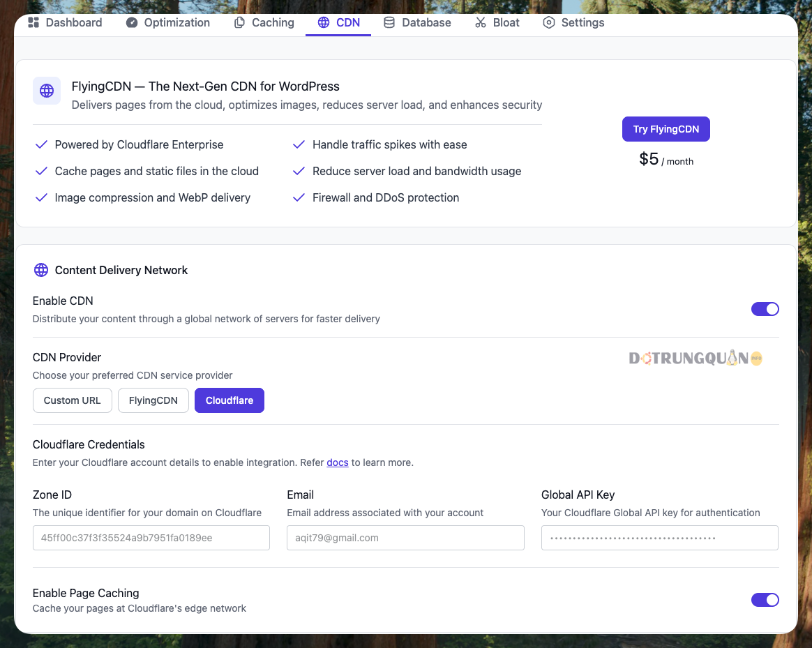Toggle the Enable Page Caching switch
812x648 pixels.
(x=765, y=600)
